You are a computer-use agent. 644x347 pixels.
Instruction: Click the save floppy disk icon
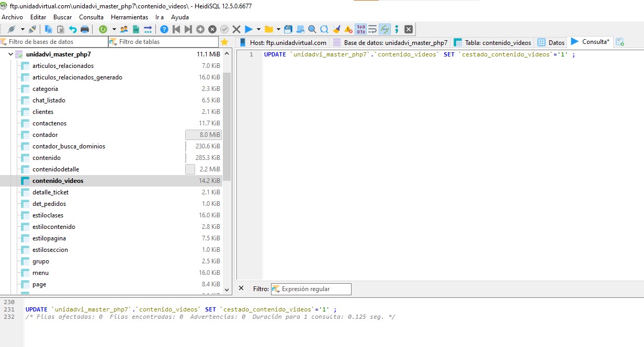point(288,29)
